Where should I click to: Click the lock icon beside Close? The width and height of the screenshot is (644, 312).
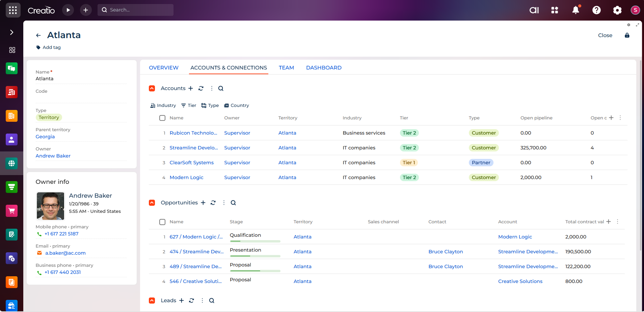[627, 35]
